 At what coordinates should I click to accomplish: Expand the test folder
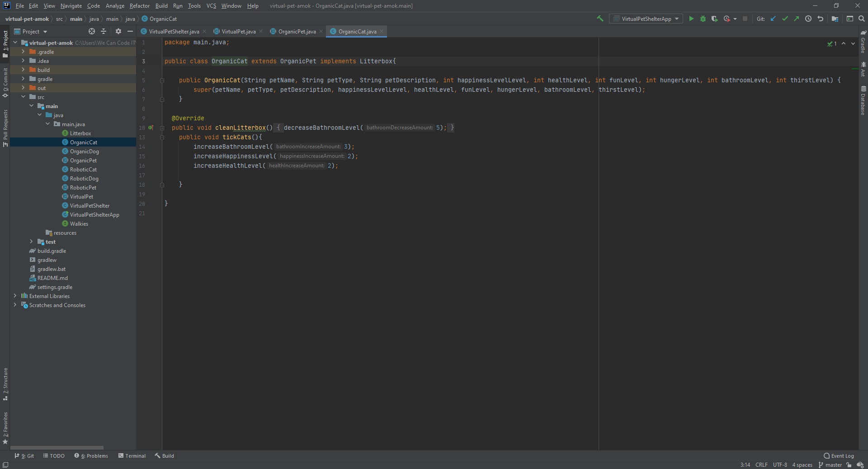tap(31, 242)
